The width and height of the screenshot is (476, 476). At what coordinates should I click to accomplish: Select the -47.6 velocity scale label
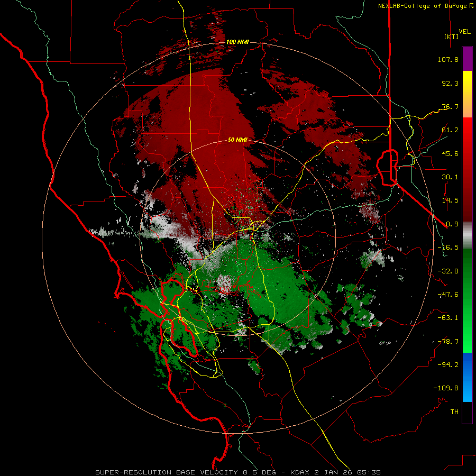(x=448, y=295)
